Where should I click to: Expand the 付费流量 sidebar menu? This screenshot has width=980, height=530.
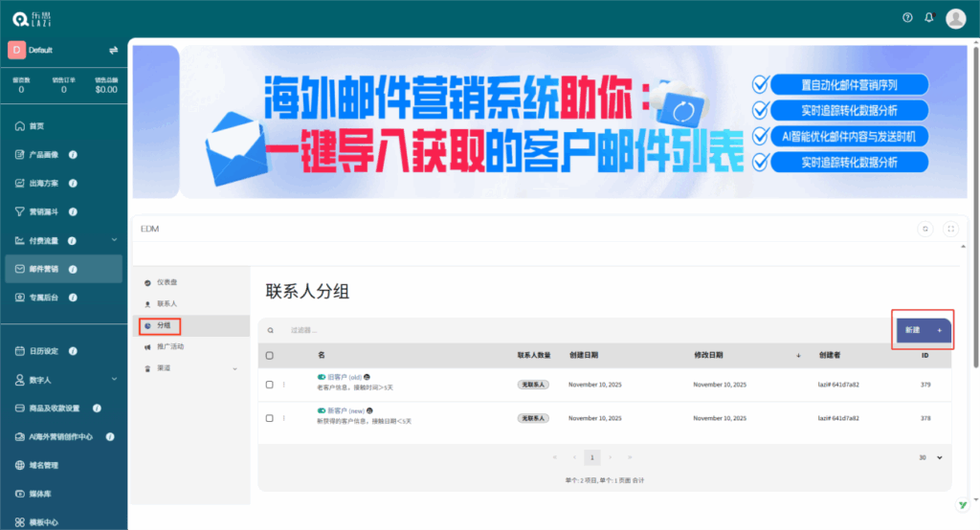[x=113, y=240]
